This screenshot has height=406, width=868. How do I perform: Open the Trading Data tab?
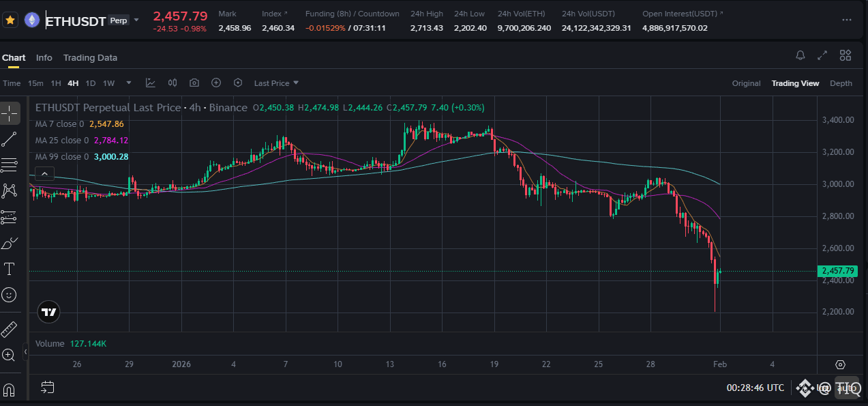(x=90, y=57)
